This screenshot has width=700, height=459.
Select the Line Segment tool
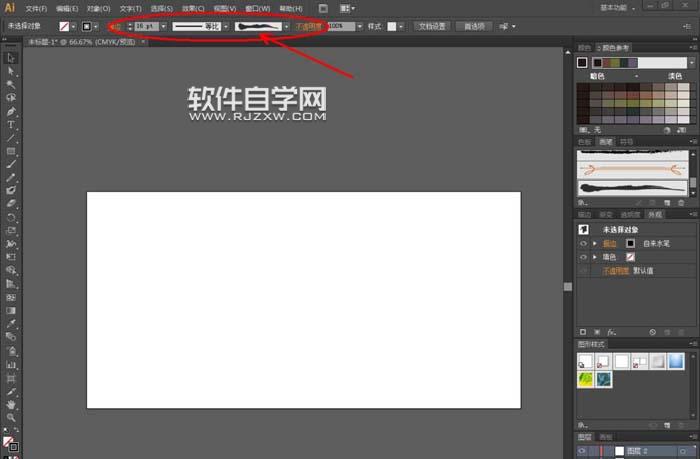coord(11,138)
